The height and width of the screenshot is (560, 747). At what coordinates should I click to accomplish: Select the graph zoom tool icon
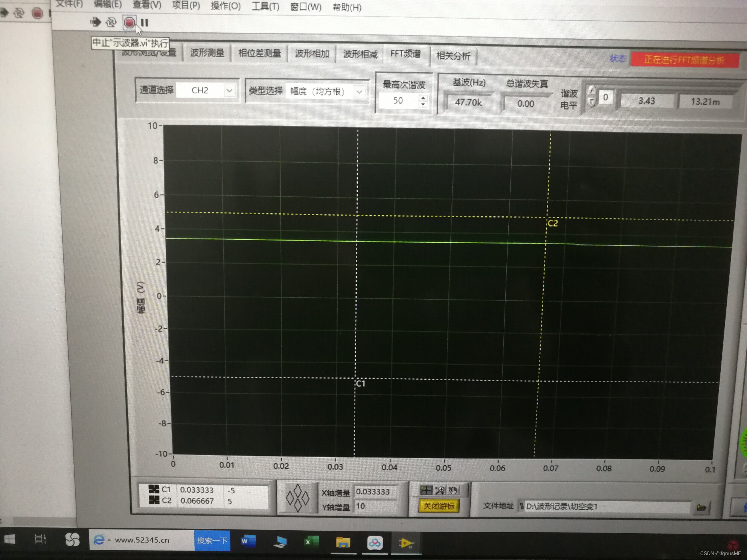coord(440,490)
